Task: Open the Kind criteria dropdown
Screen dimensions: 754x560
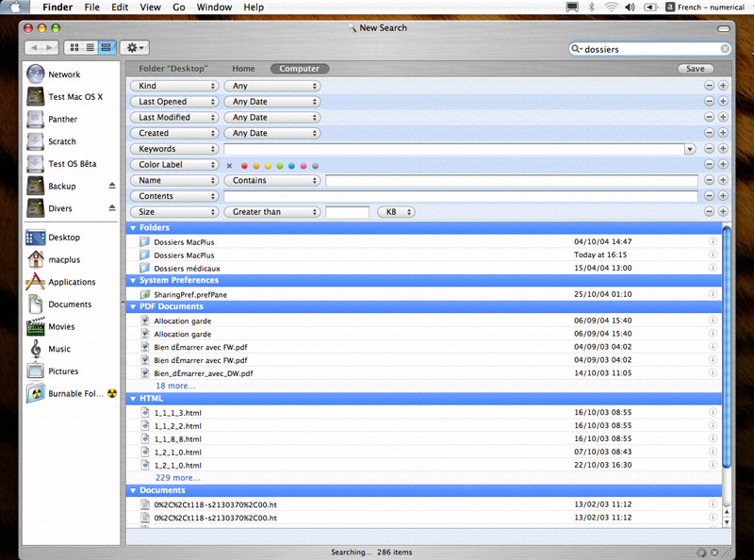Action: click(174, 86)
